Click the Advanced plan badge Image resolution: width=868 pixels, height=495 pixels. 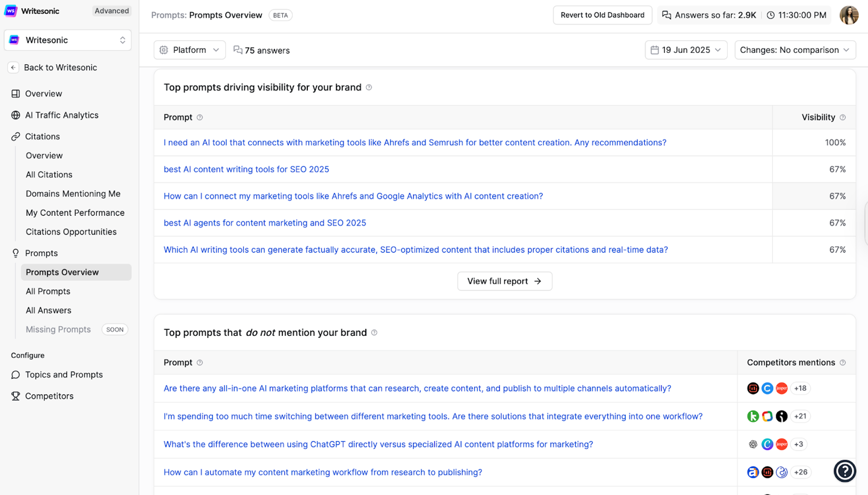coord(112,11)
